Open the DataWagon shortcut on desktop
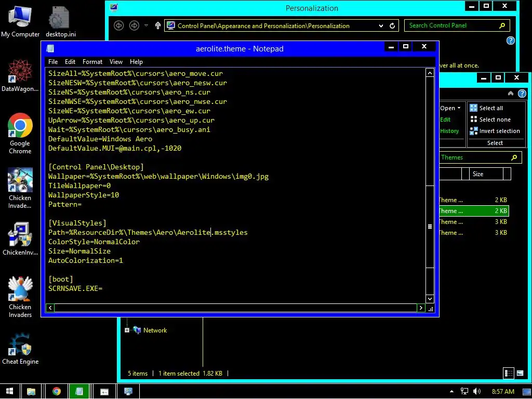The width and height of the screenshot is (532, 399). [x=20, y=76]
